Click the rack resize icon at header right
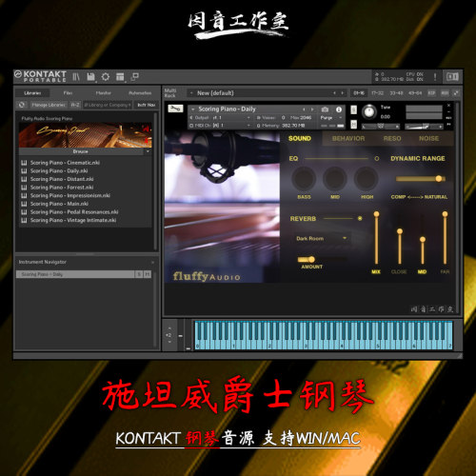The width and height of the screenshot is (476, 476). [456, 93]
